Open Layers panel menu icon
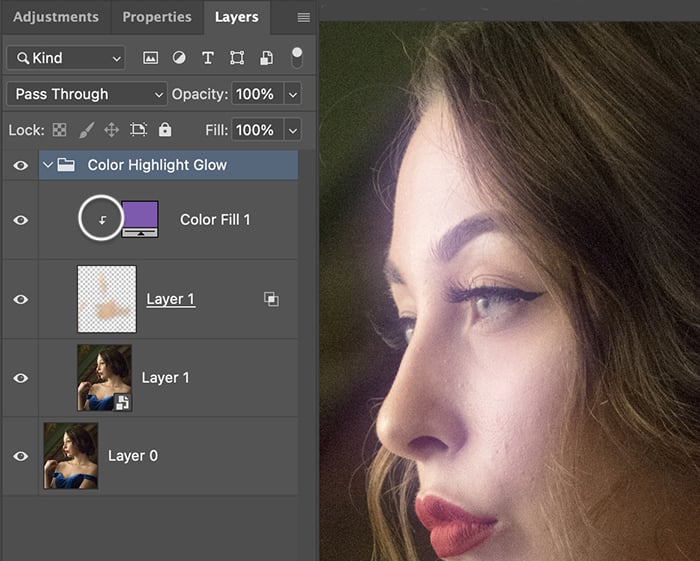This screenshot has height=561, width=700. [304, 17]
